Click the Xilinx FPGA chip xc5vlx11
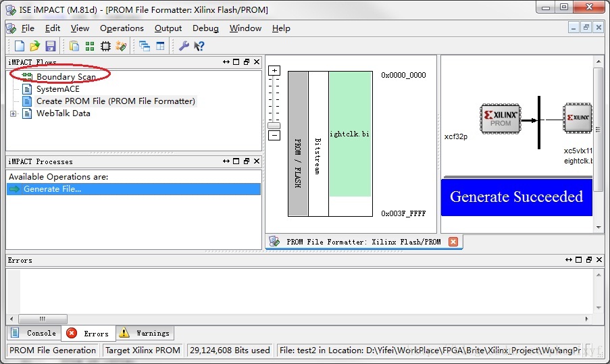The image size is (610, 364). click(x=578, y=118)
